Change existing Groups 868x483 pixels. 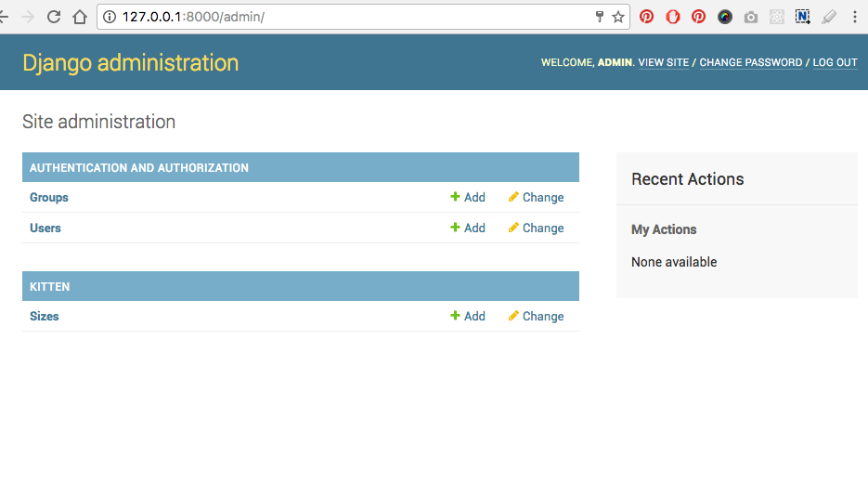click(536, 197)
